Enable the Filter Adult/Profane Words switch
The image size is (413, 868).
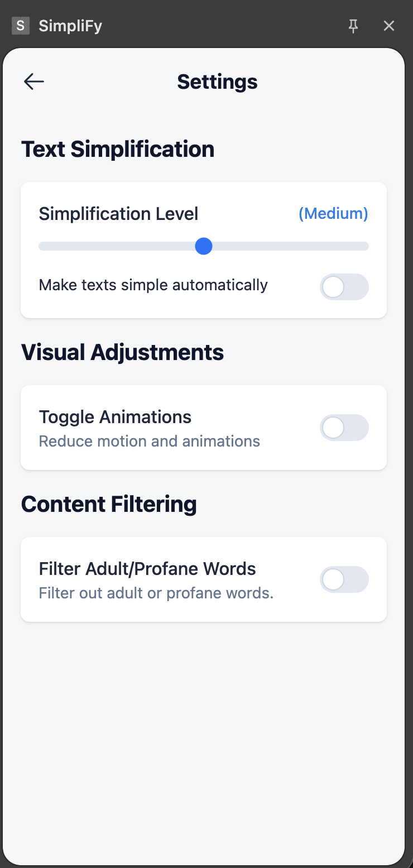344,579
